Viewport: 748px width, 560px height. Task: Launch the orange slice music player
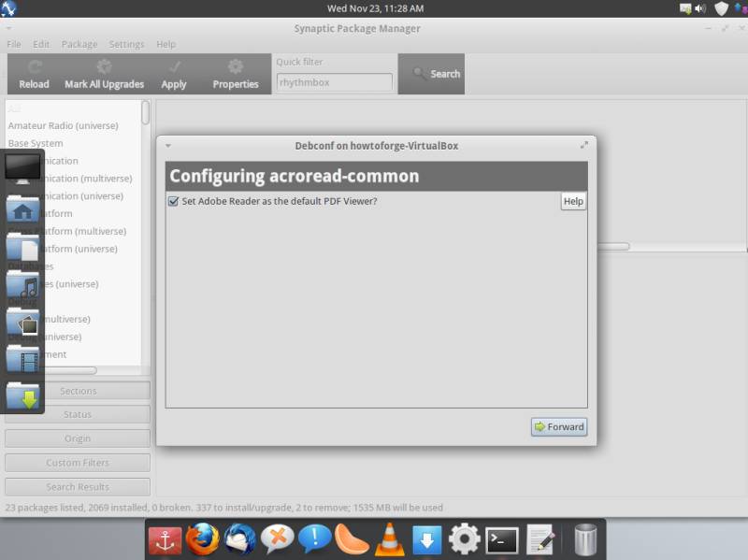coord(352,539)
